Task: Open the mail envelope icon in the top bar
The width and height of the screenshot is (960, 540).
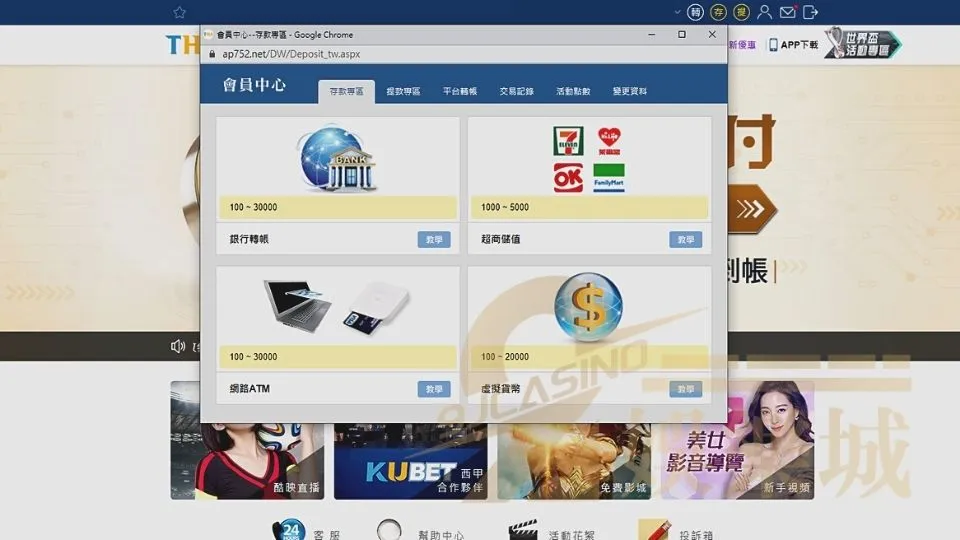Action: [787, 12]
